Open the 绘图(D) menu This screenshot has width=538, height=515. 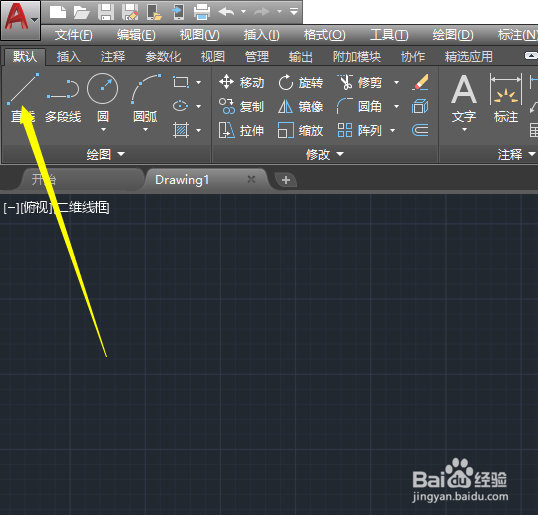tap(453, 35)
